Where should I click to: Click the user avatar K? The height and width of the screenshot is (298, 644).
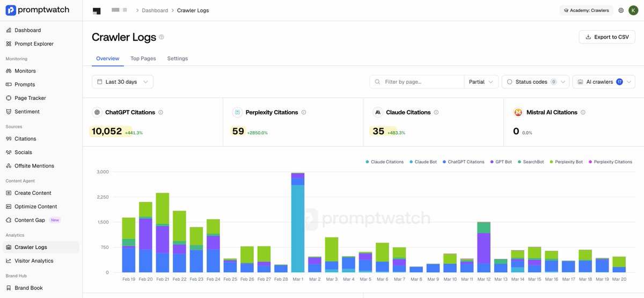(633, 10)
